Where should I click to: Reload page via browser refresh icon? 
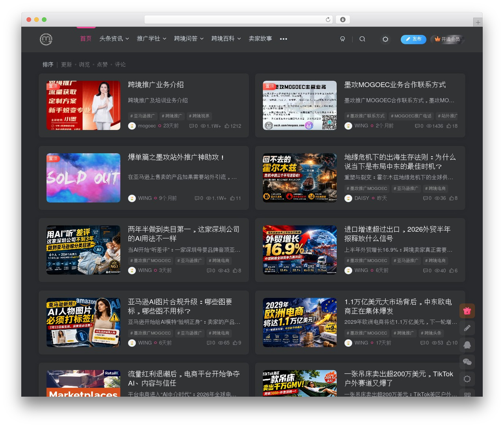[328, 19]
